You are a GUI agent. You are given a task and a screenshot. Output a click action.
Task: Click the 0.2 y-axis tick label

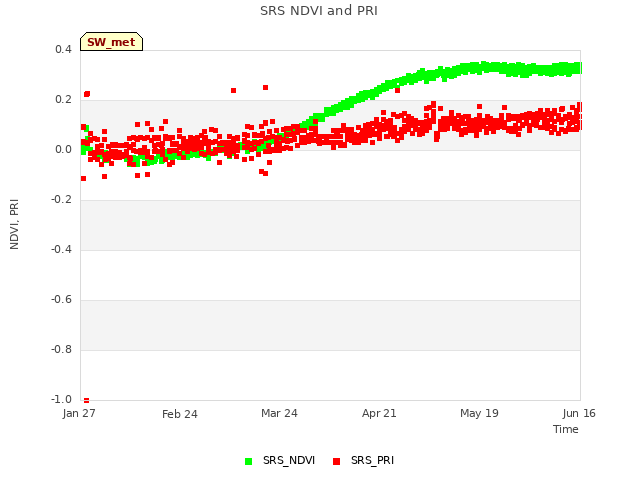(63, 100)
